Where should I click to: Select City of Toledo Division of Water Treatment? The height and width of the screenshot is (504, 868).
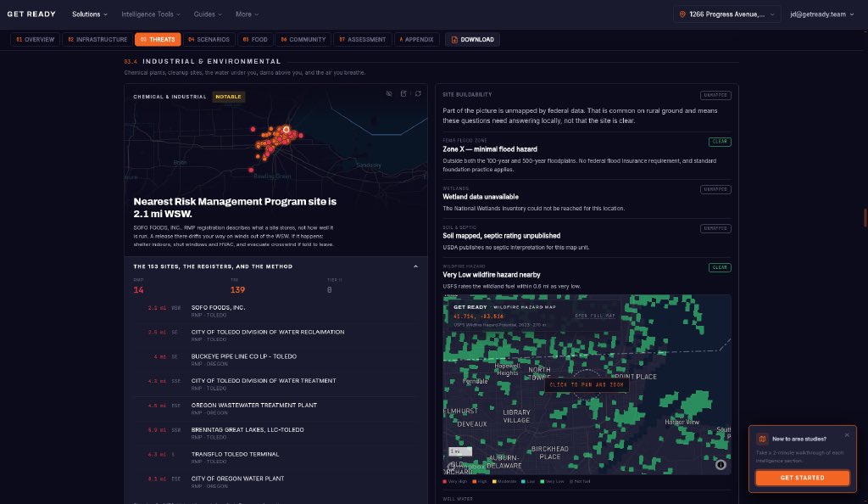(x=275, y=384)
